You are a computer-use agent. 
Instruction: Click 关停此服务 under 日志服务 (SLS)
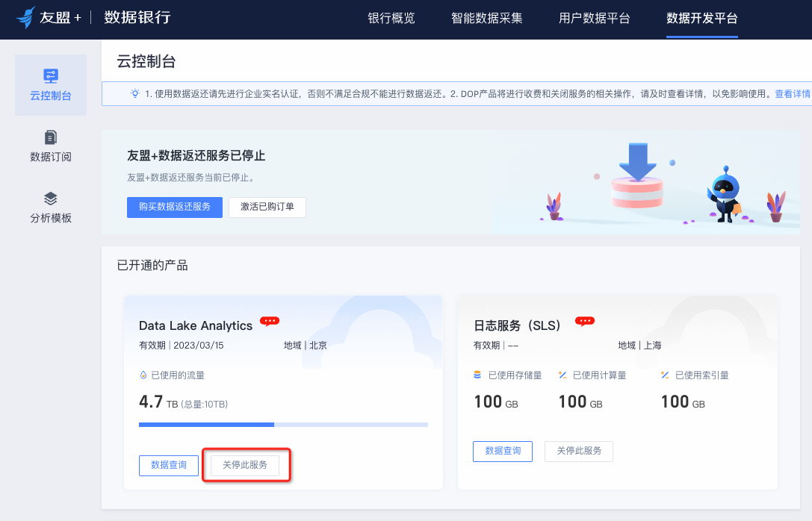click(579, 451)
